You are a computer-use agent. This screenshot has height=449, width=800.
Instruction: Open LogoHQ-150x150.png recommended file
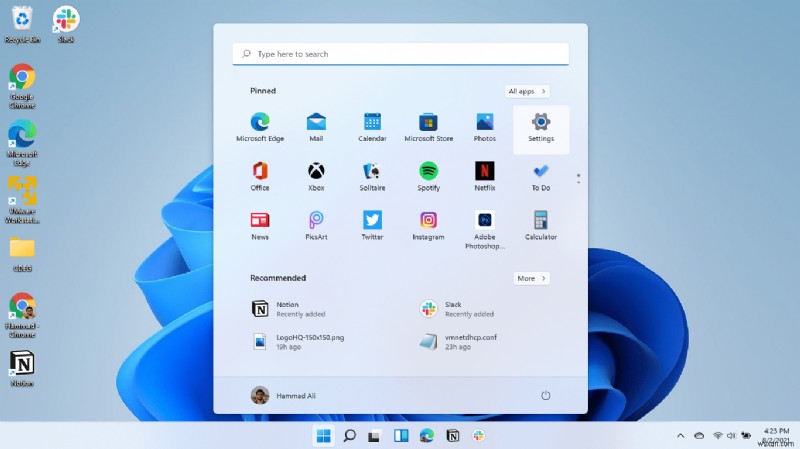(298, 341)
